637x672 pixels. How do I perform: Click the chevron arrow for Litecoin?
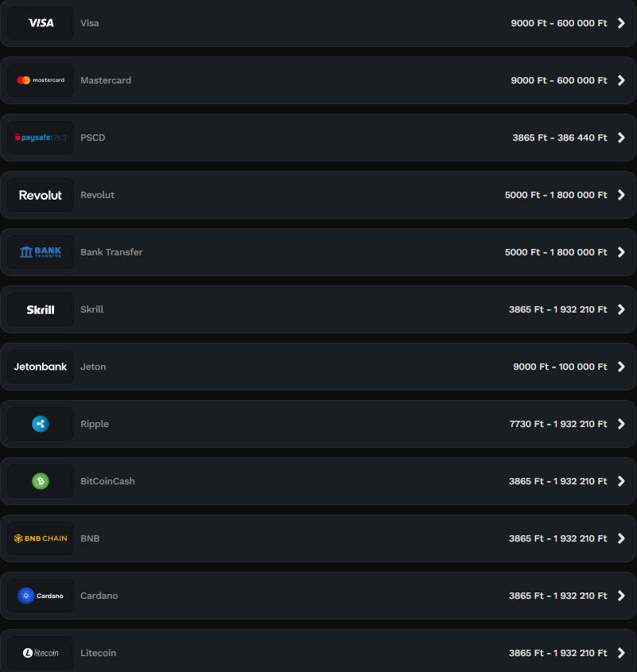coord(622,653)
